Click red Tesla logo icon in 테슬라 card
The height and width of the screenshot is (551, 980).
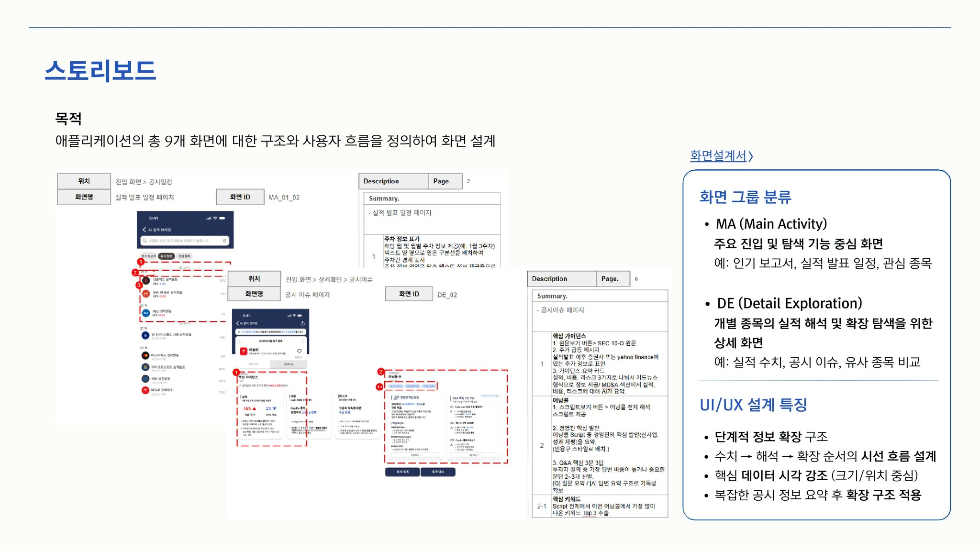pos(243,351)
